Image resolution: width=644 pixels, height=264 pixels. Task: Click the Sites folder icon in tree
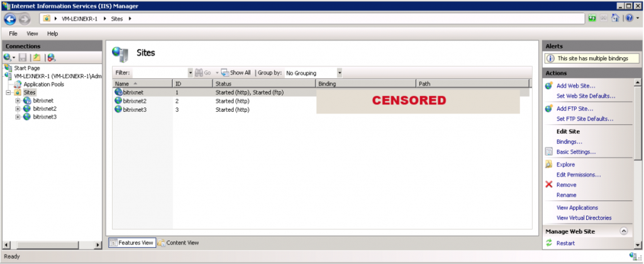click(x=18, y=92)
